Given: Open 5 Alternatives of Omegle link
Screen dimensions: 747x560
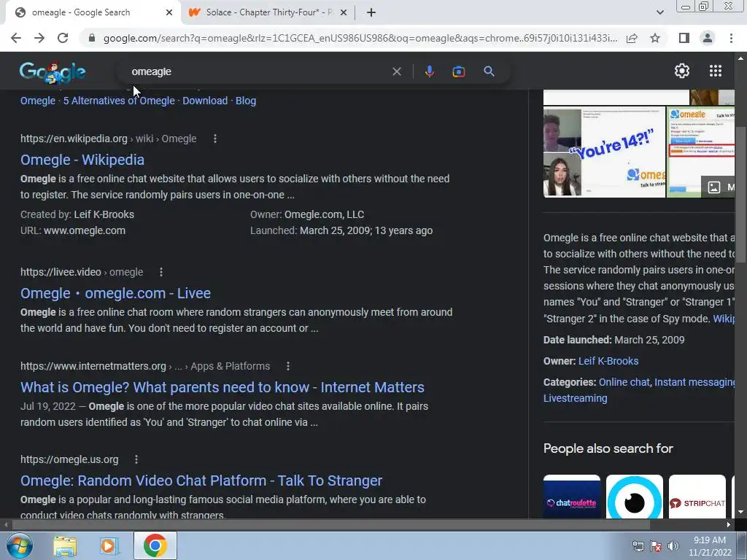Looking at the screenshot, I should click(x=119, y=101).
